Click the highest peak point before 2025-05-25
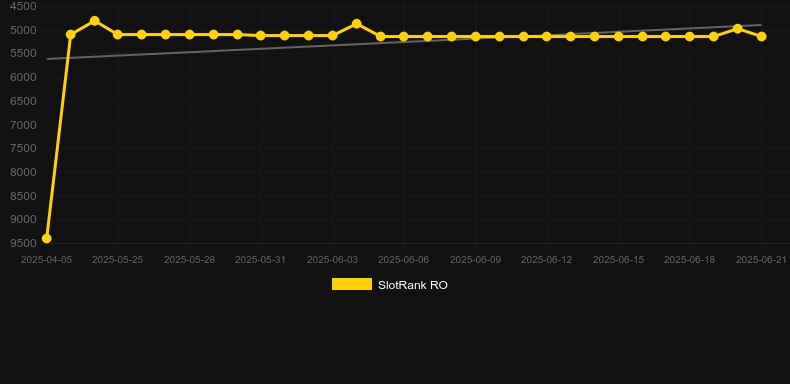The height and width of the screenshot is (384, 790). [94, 21]
